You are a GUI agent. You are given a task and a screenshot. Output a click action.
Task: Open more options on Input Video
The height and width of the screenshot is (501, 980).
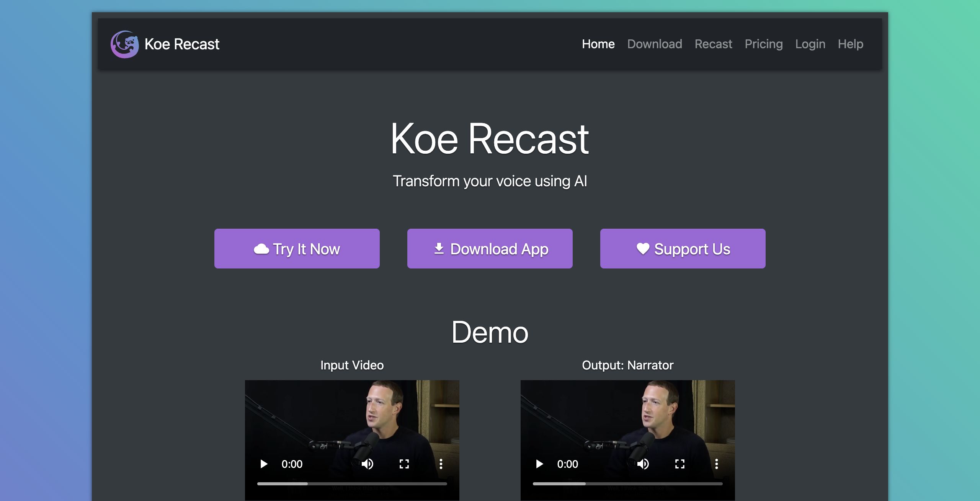[x=441, y=464]
